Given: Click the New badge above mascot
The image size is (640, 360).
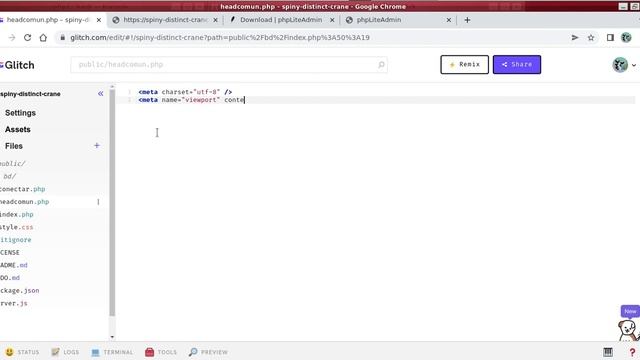Looking at the screenshot, I should [630, 311].
